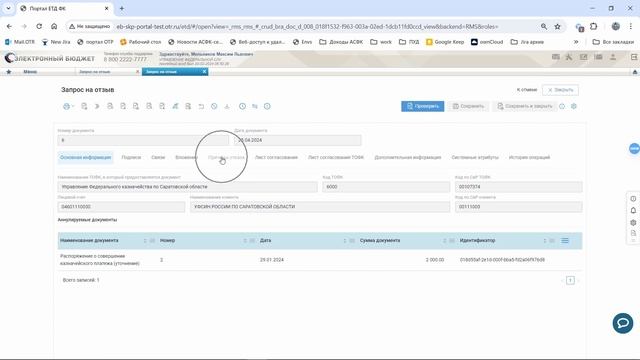
Task: Click the cancel circle-slash toolbar icon
Action: [214, 106]
